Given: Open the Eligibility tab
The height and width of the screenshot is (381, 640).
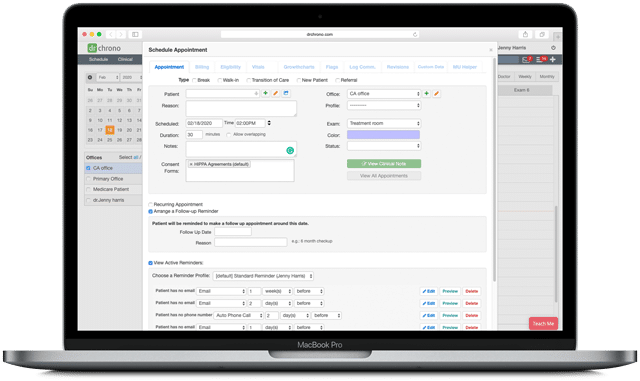Looking at the screenshot, I should [231, 67].
